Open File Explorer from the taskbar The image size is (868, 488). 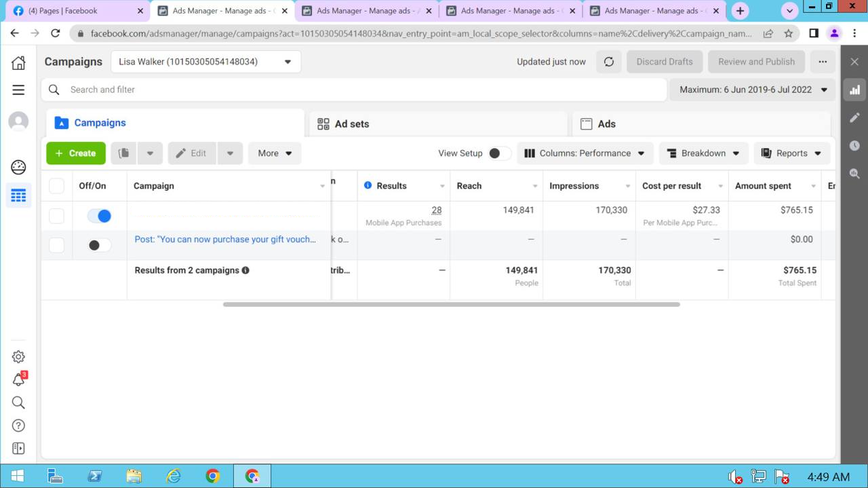click(134, 476)
